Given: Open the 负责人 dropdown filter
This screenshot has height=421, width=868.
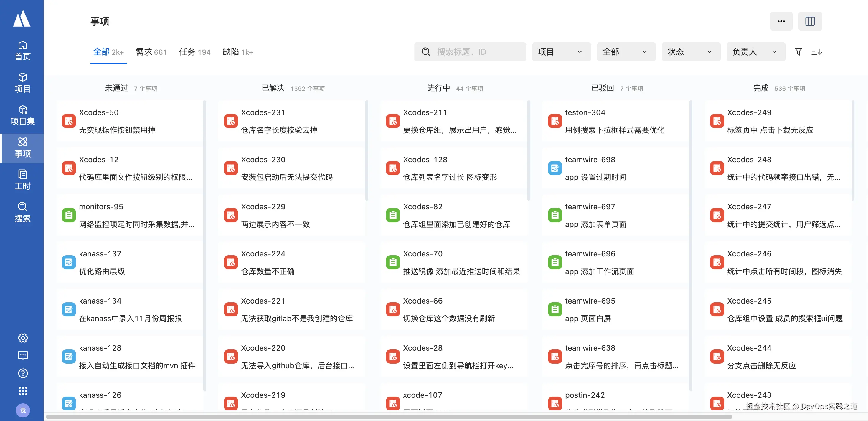Looking at the screenshot, I should point(755,52).
